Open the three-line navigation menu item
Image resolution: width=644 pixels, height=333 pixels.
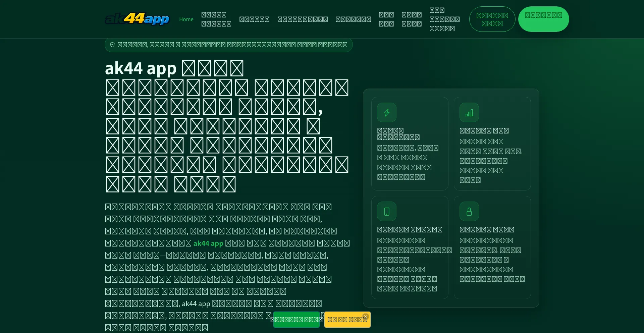coord(444,19)
